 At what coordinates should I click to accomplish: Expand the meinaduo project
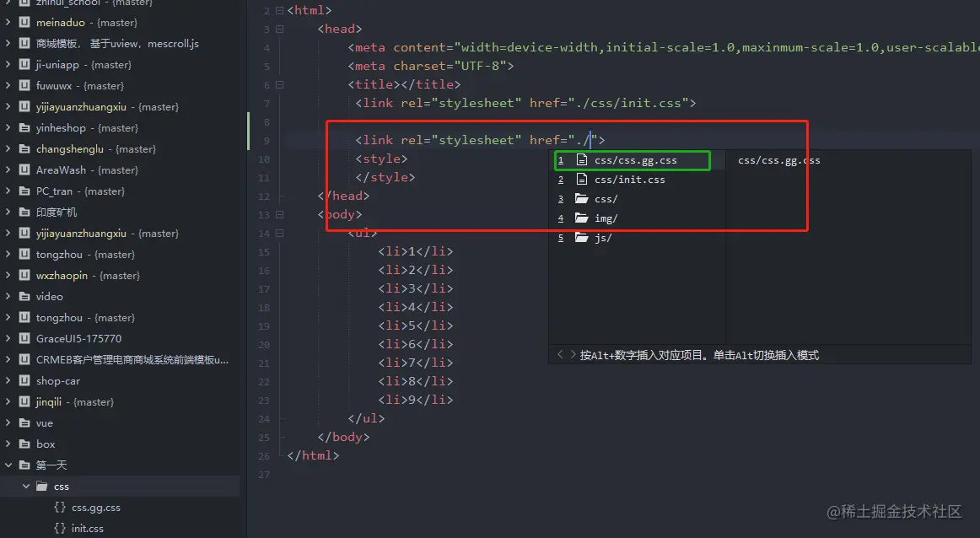pyautogui.click(x=8, y=23)
